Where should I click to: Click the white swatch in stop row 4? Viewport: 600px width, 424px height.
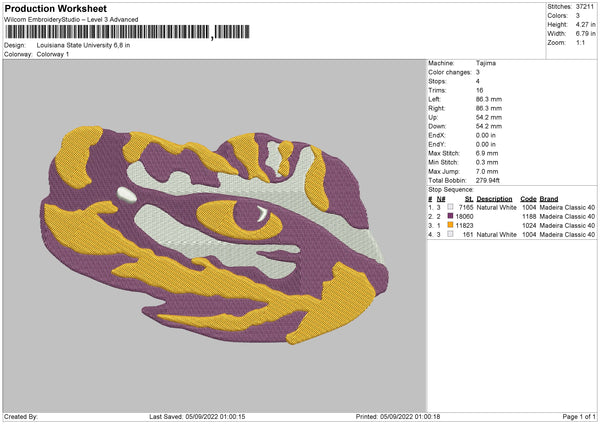pos(450,234)
